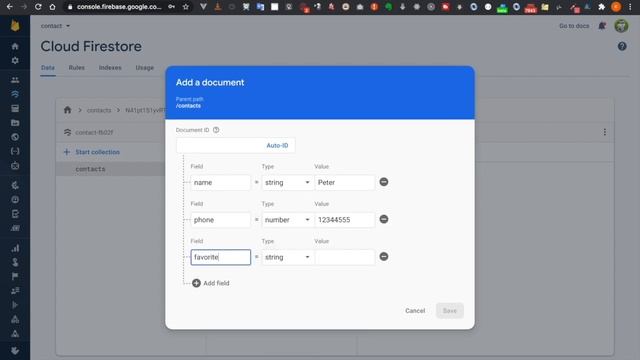Switch to the Data tab

(x=48, y=68)
